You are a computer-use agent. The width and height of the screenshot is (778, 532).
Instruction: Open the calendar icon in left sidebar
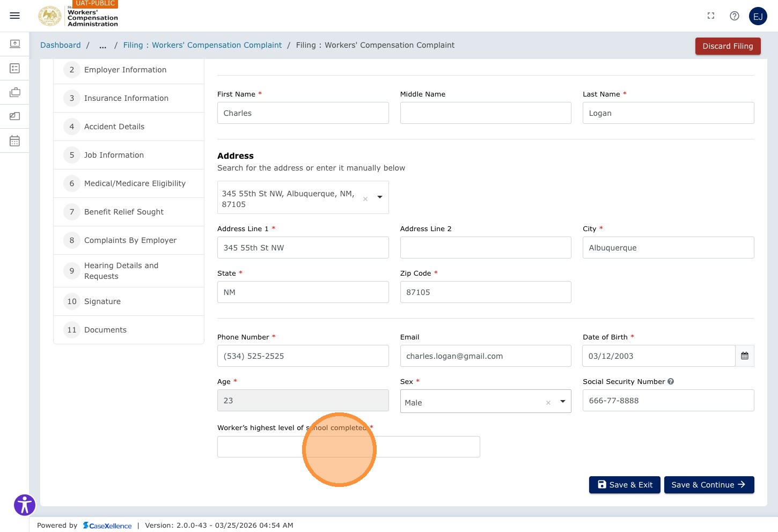click(x=15, y=141)
